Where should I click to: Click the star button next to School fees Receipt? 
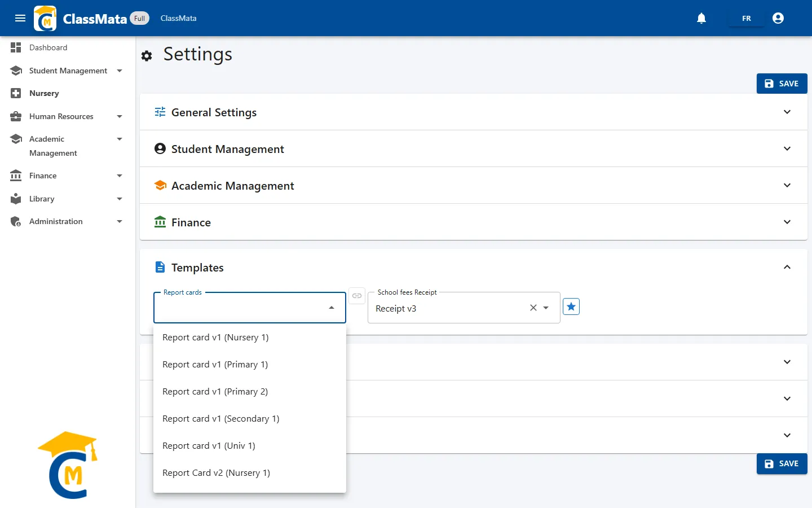pyautogui.click(x=571, y=306)
